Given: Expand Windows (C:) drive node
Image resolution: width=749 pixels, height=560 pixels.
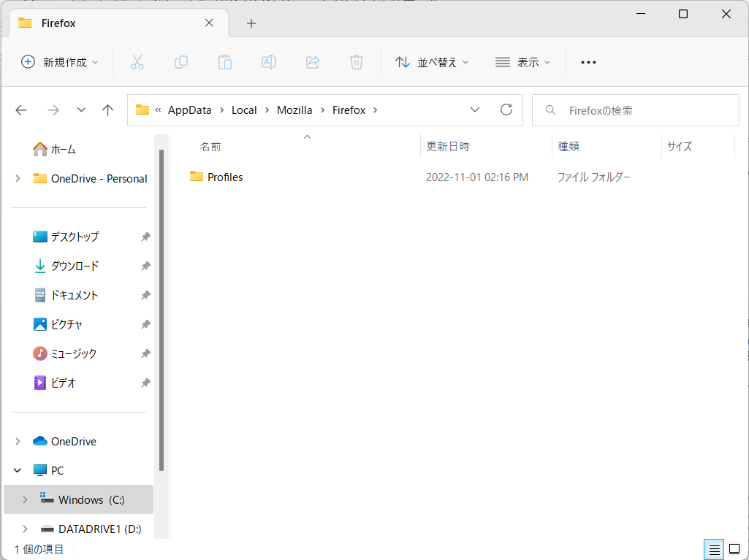Looking at the screenshot, I should click(x=25, y=500).
